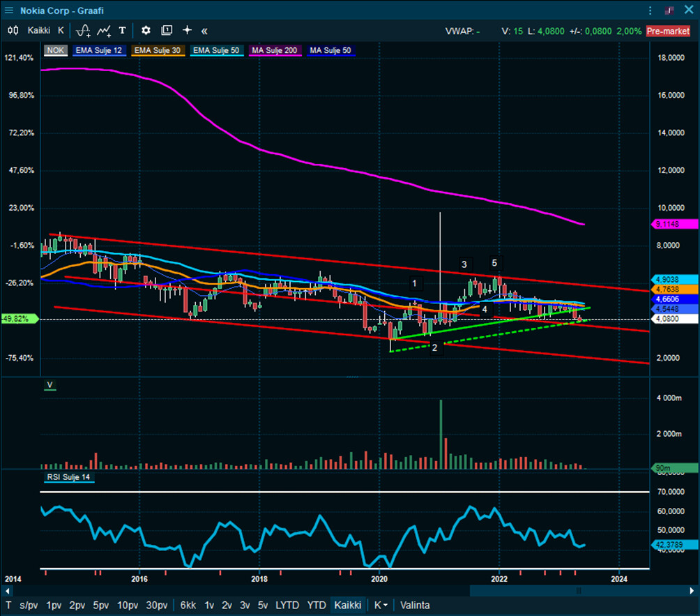Click the Elliott wave label 2
Image resolution: width=700 pixels, height=616 pixels.
tap(434, 347)
